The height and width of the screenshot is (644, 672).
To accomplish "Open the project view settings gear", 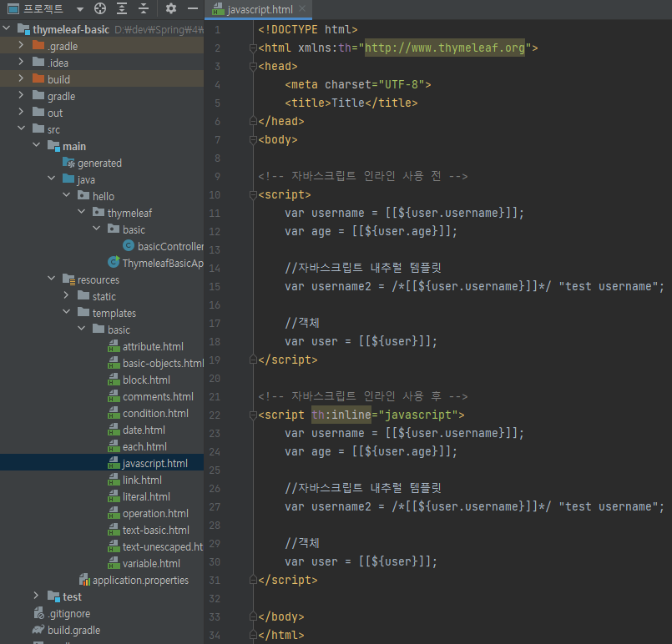I will pyautogui.click(x=171, y=8).
